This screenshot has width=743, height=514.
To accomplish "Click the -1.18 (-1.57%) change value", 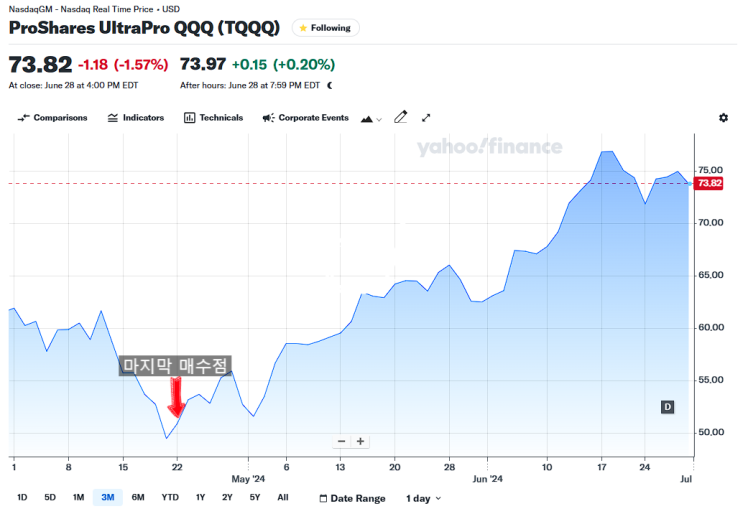I will [123, 64].
